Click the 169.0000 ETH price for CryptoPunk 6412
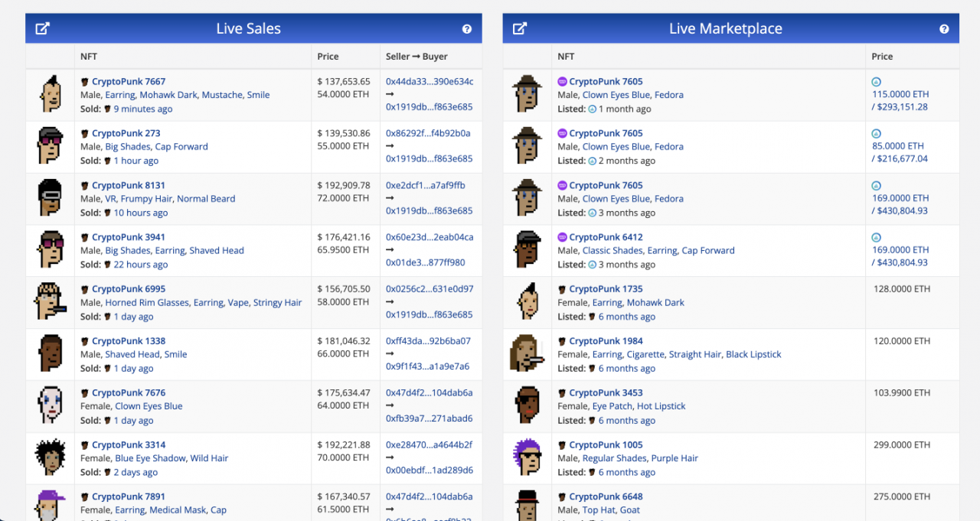This screenshot has height=521, width=980. click(900, 249)
